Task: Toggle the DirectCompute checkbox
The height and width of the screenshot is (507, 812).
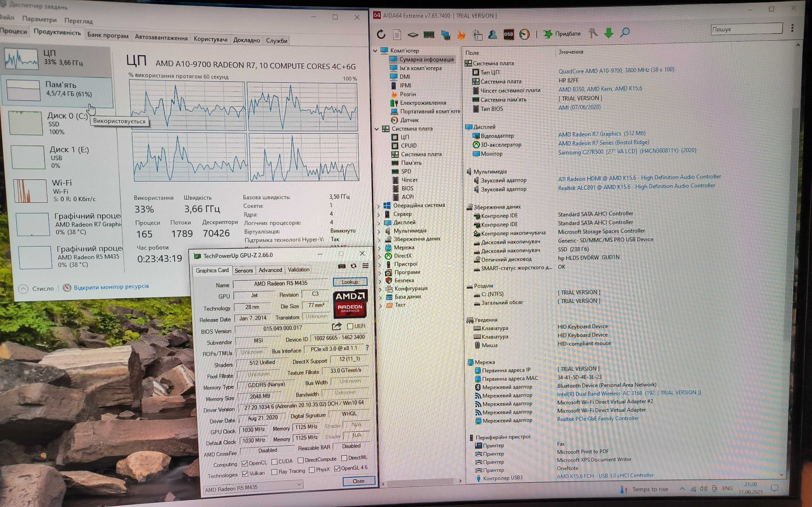Action: coord(300,460)
